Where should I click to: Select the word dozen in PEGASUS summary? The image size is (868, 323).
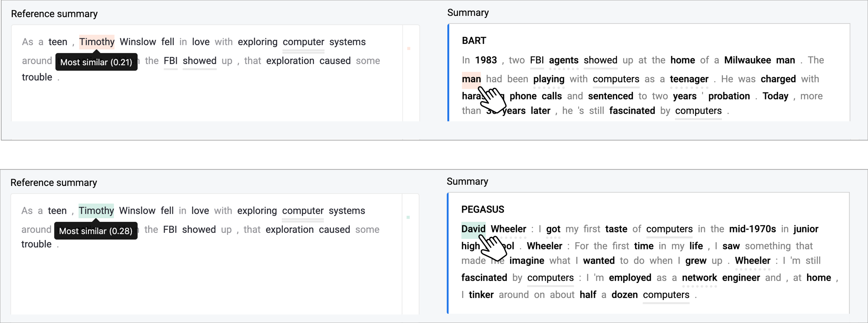(x=625, y=295)
